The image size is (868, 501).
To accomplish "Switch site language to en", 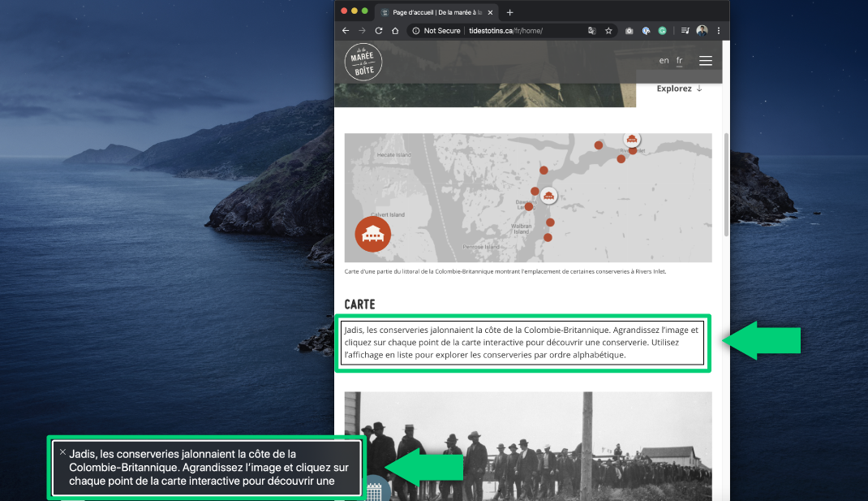I will tap(664, 60).
